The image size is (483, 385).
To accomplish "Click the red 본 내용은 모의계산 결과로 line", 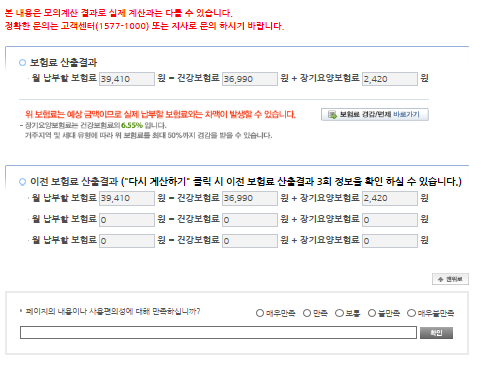I will pyautogui.click(x=119, y=13).
